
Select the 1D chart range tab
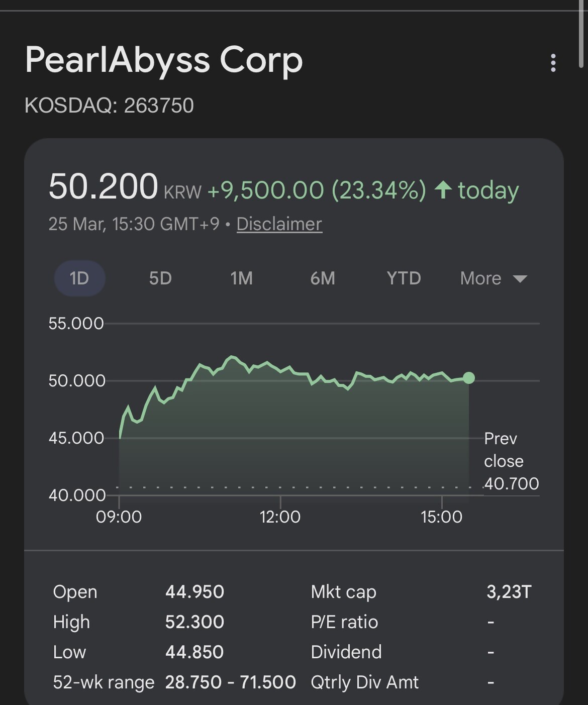click(x=79, y=278)
